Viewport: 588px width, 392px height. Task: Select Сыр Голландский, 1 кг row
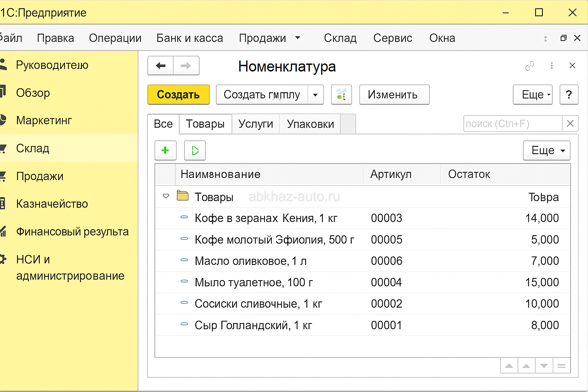click(x=363, y=325)
